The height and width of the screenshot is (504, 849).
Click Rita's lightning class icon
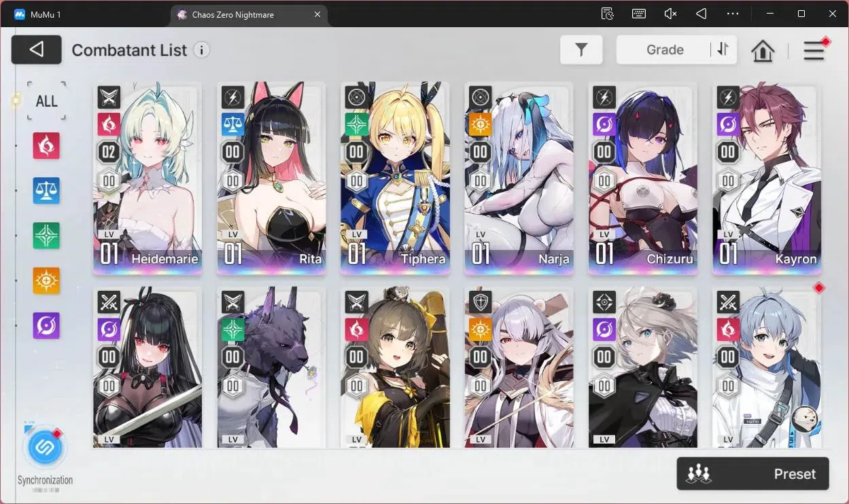[x=232, y=97]
